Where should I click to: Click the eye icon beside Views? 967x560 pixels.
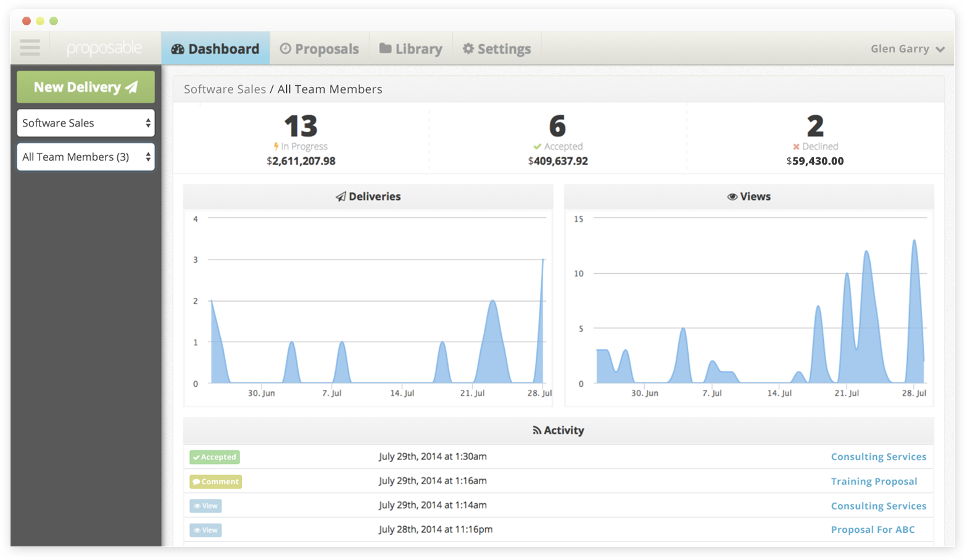pyautogui.click(x=732, y=197)
